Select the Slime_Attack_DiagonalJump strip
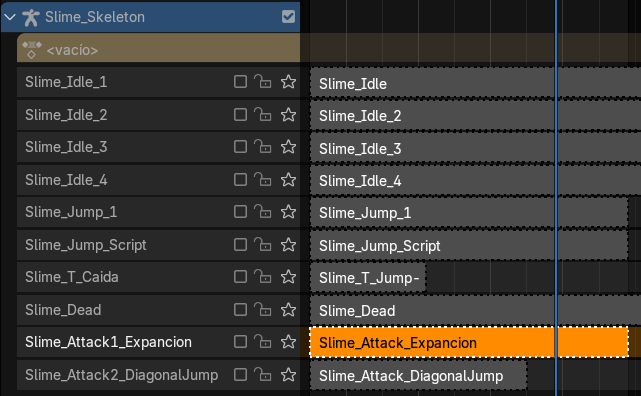This screenshot has height=396, width=641. point(419,376)
